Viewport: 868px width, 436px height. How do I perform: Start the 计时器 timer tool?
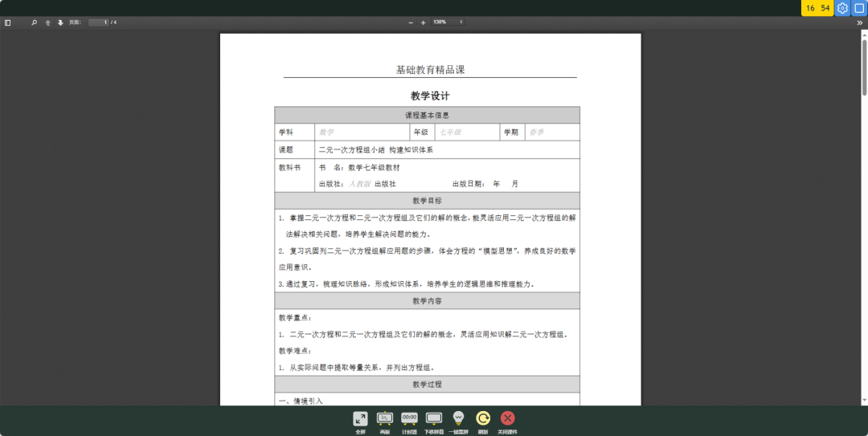coord(410,422)
